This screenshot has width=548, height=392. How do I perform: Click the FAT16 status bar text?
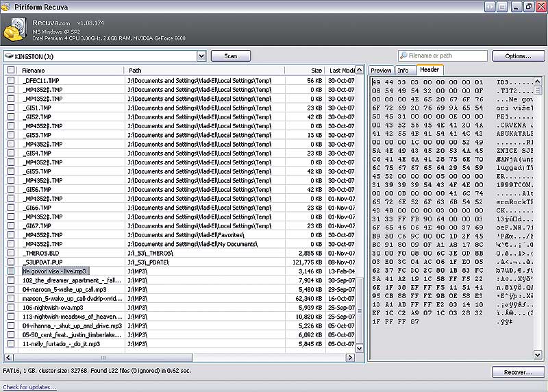click(x=97, y=370)
